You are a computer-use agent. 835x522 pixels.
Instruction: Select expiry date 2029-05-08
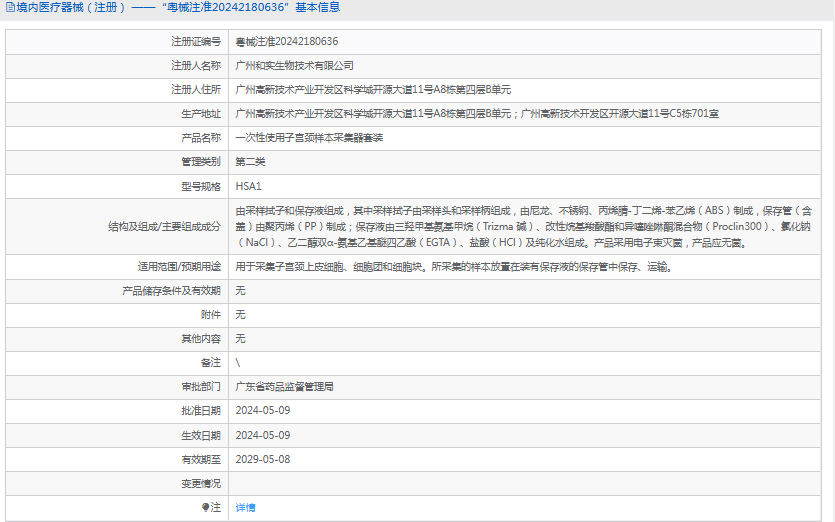pyautogui.click(x=263, y=459)
